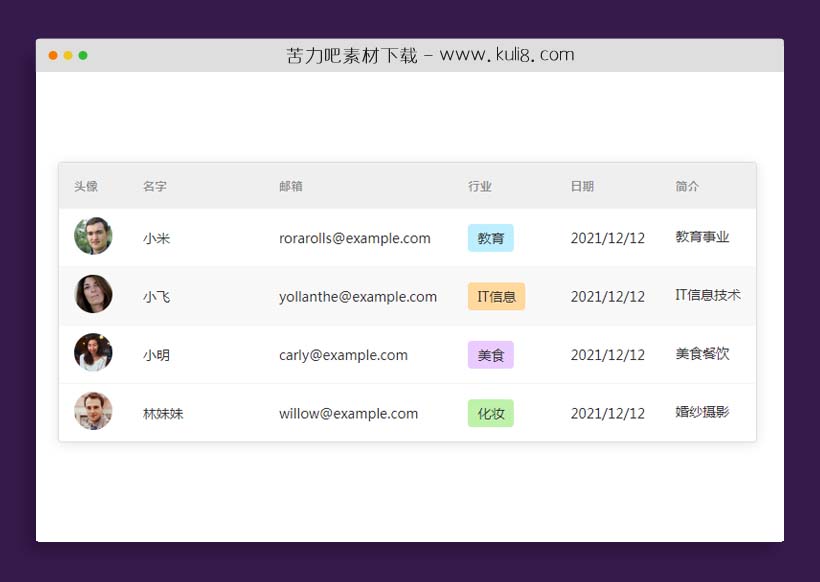The height and width of the screenshot is (582, 820).
Task: Select 小米's profile avatar
Action: [93, 237]
